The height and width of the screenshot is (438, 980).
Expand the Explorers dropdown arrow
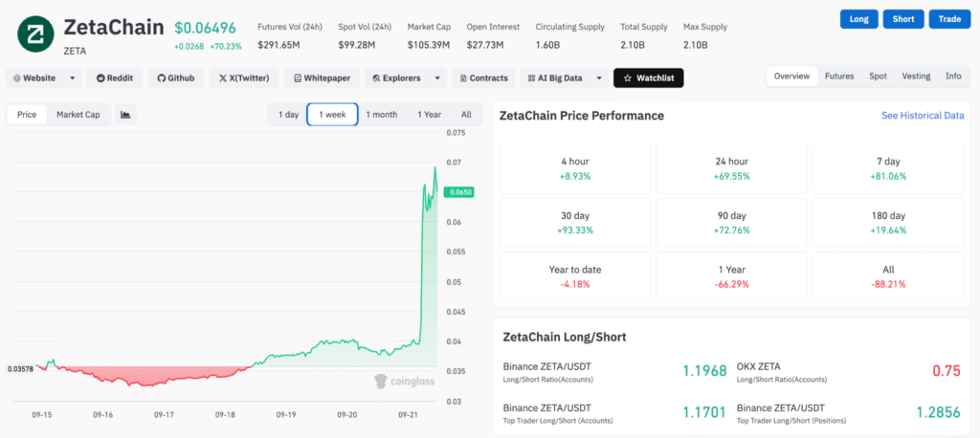click(437, 78)
